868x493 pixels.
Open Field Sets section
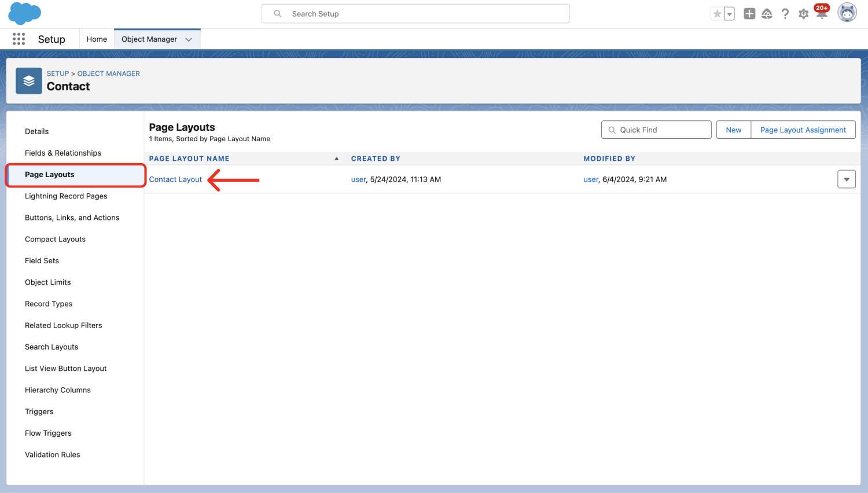pos(42,260)
